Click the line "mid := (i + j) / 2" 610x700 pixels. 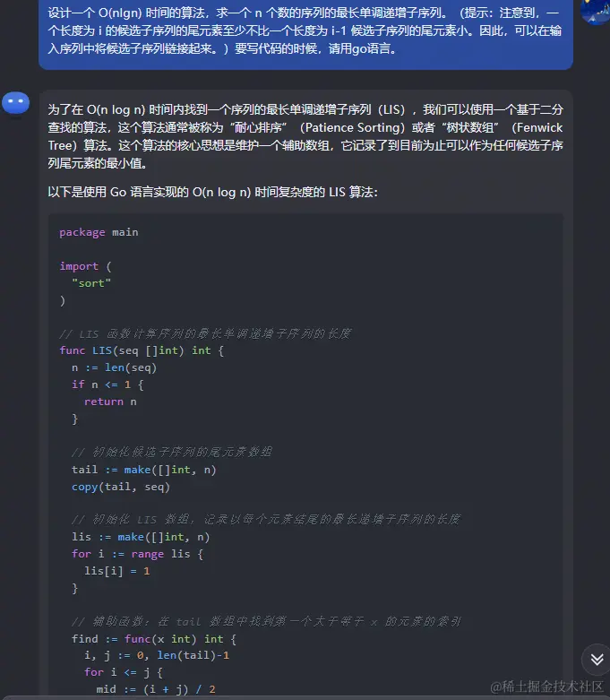click(156, 689)
